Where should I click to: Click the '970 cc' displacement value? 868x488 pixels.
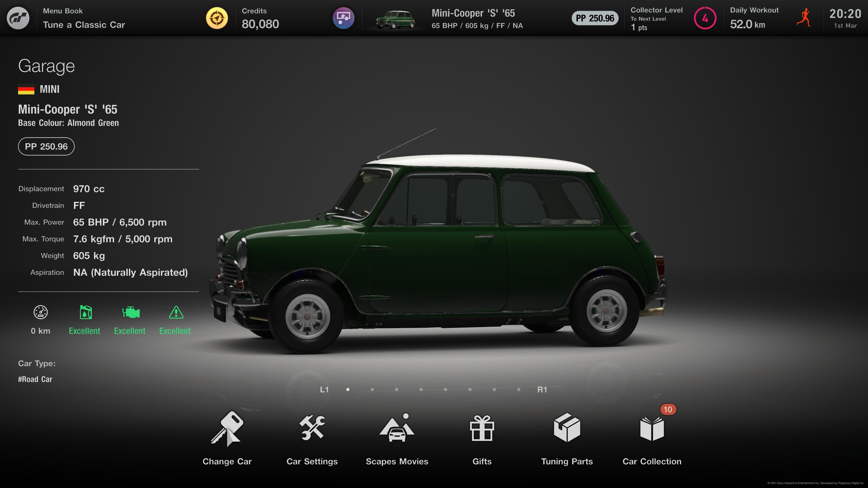[89, 189]
